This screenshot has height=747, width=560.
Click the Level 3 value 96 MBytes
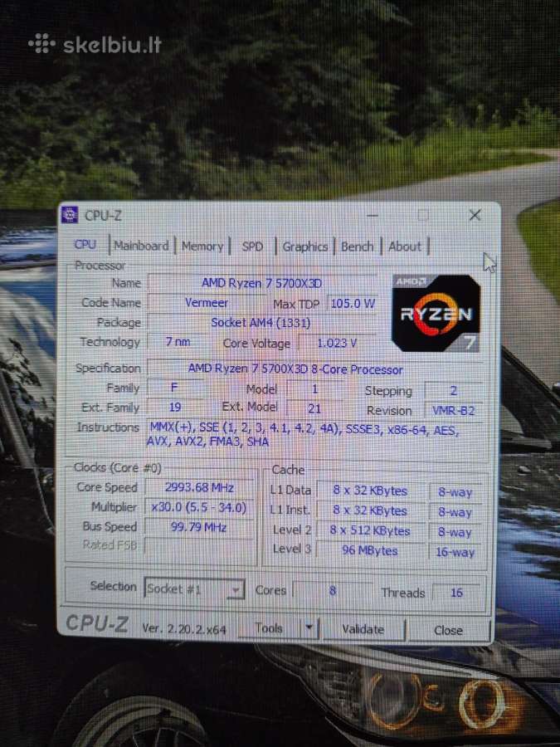[x=370, y=550]
